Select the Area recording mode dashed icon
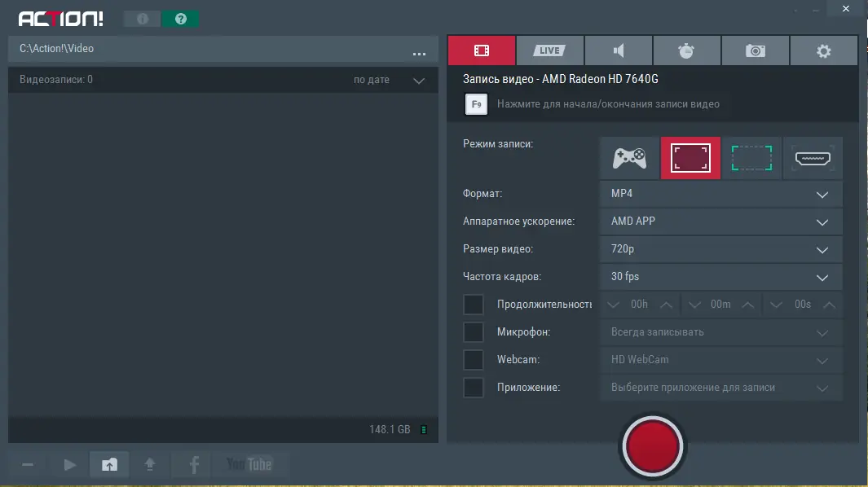 [751, 158]
